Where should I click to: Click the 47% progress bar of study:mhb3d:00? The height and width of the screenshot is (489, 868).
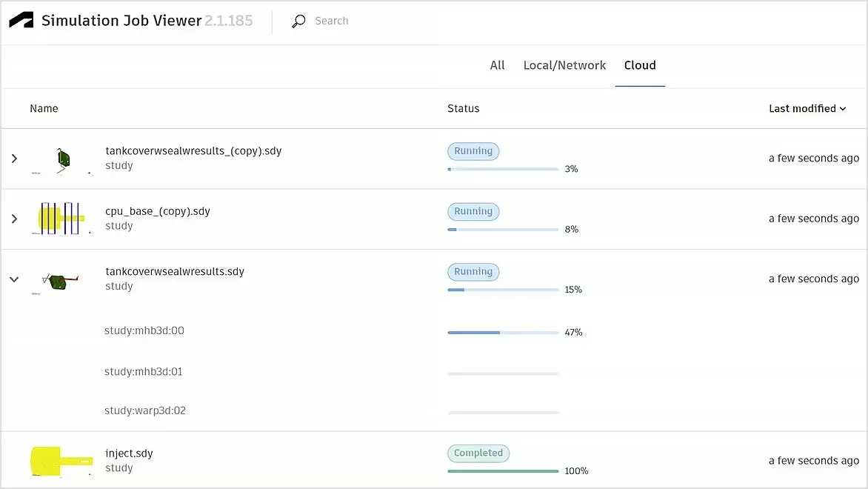click(503, 333)
